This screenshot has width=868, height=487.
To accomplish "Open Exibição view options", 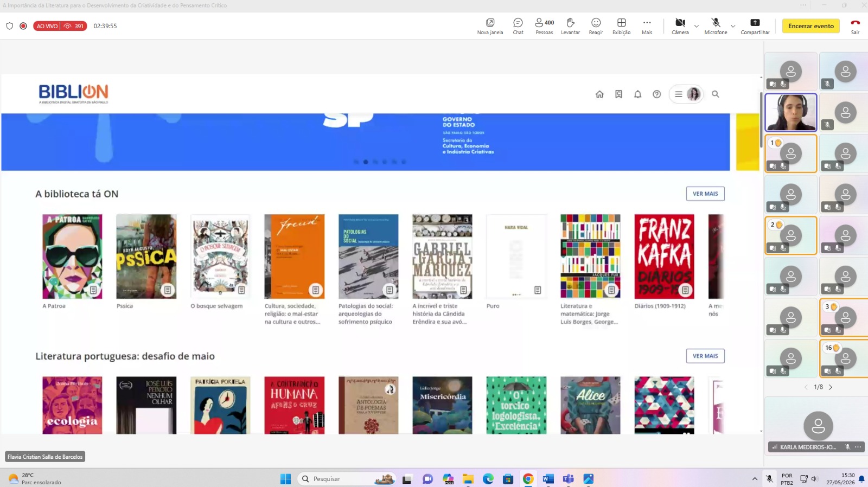I will point(621,26).
